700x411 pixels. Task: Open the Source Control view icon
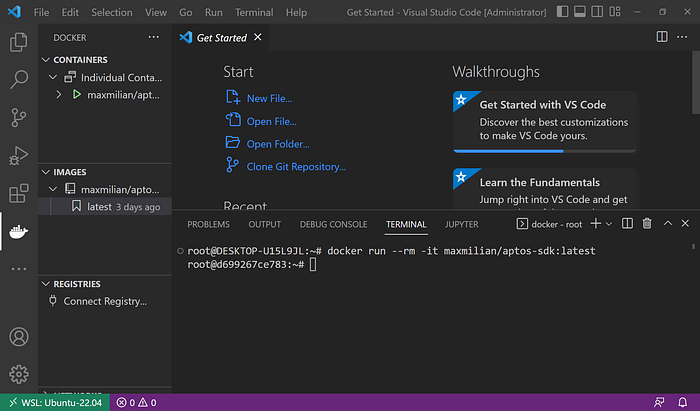pos(19,117)
